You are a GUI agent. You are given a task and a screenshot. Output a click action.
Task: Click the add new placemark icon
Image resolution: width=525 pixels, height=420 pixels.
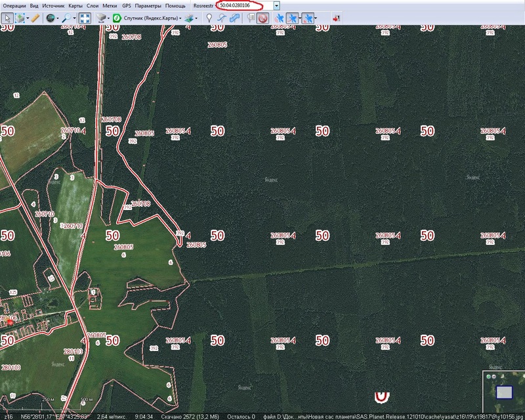pyautogui.click(x=209, y=18)
